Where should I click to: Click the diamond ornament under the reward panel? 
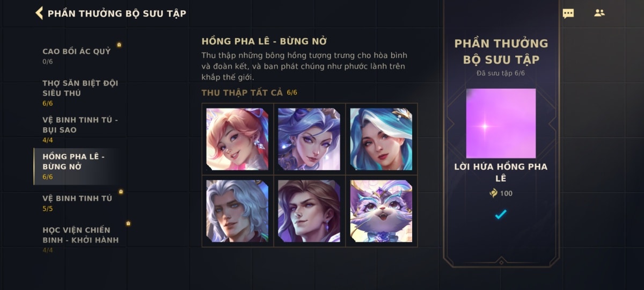click(501, 262)
